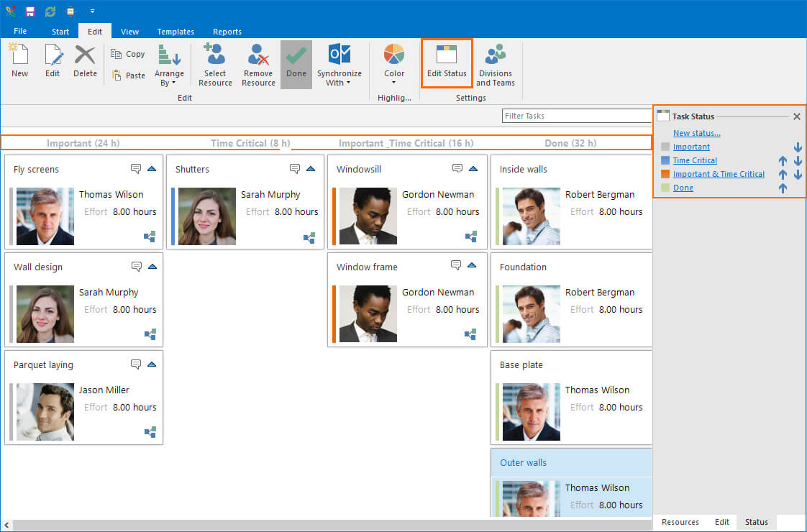This screenshot has width=807, height=532.
Task: Click the Filter Tasks input field
Action: (x=576, y=116)
